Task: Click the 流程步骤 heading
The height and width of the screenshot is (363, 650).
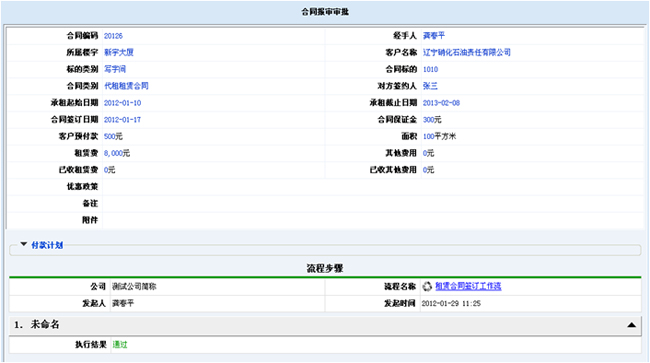Action: [325, 269]
